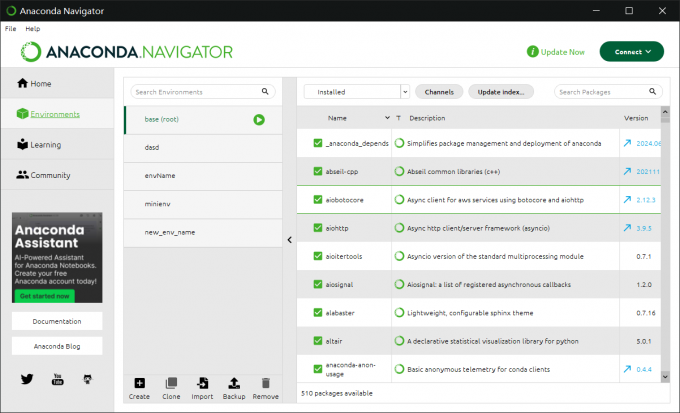Open the Help menu
The image size is (680, 413).
pyautogui.click(x=33, y=29)
